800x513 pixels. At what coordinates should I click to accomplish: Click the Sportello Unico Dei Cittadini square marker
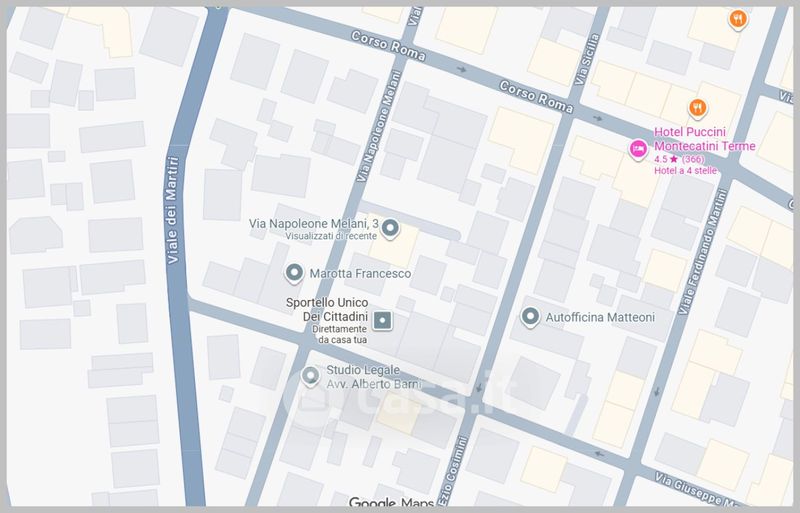(383, 320)
